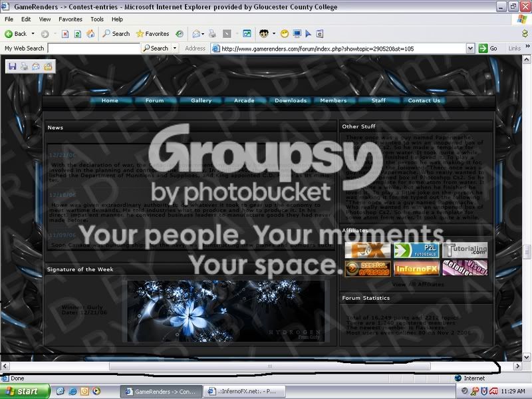Image resolution: width=532 pixels, height=399 pixels.
Task: Click the horizontal scrollbar thumb
Action: click(x=270, y=366)
